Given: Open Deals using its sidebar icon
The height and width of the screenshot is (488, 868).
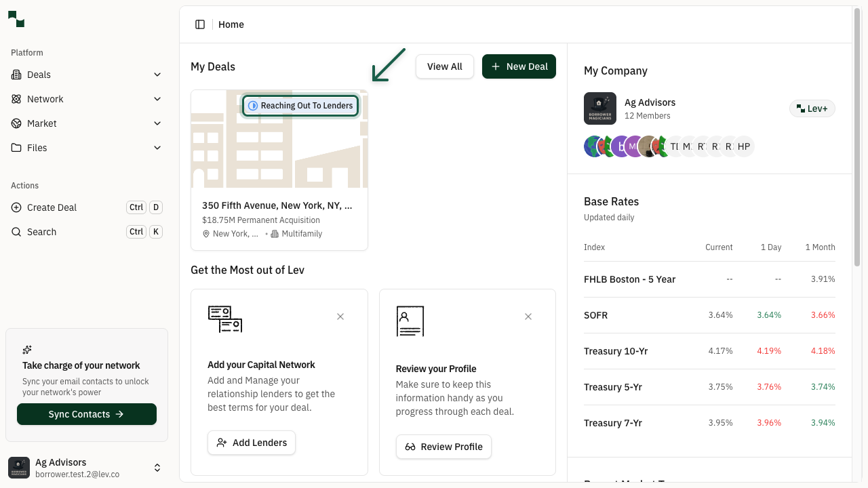Looking at the screenshot, I should point(16,75).
